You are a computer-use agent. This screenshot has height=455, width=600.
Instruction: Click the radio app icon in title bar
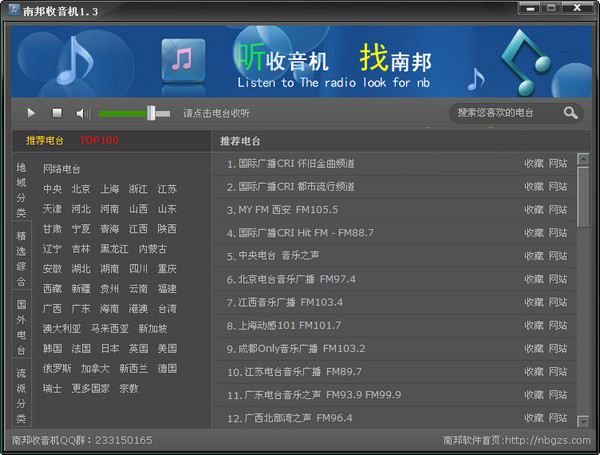click(x=12, y=9)
